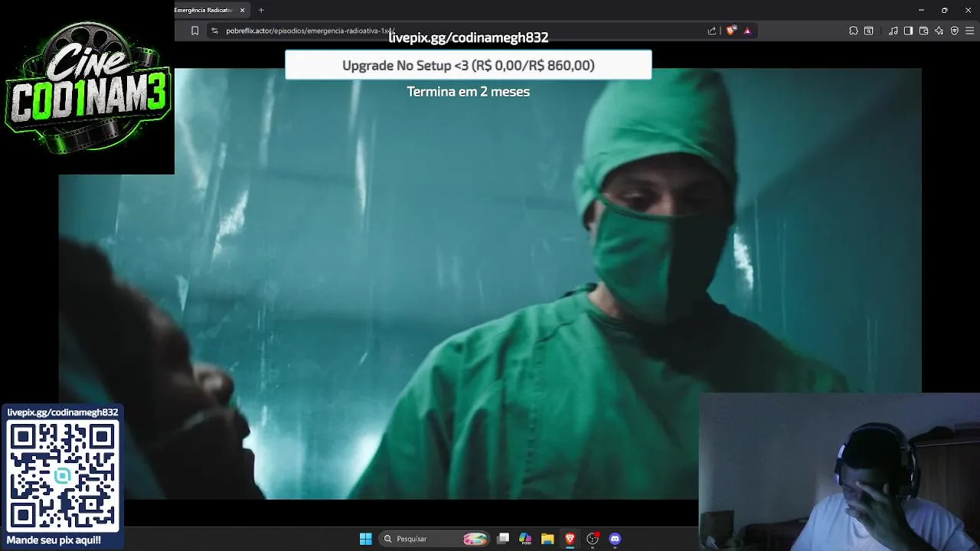The image size is (980, 551).
Task: Open Brave Shields lion icon
Action: [x=731, y=31]
